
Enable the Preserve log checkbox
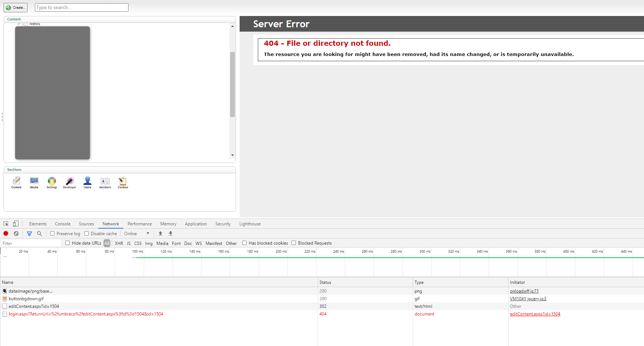pyautogui.click(x=52, y=234)
